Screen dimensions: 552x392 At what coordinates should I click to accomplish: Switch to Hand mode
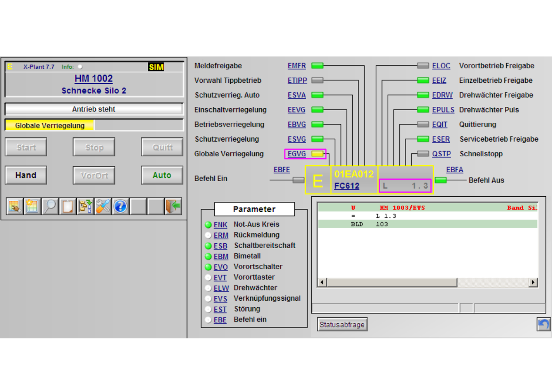click(26, 175)
